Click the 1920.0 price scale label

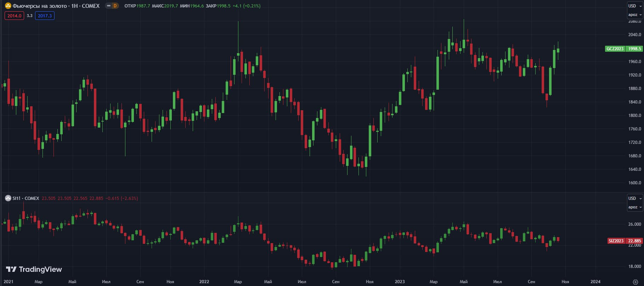tap(634, 75)
